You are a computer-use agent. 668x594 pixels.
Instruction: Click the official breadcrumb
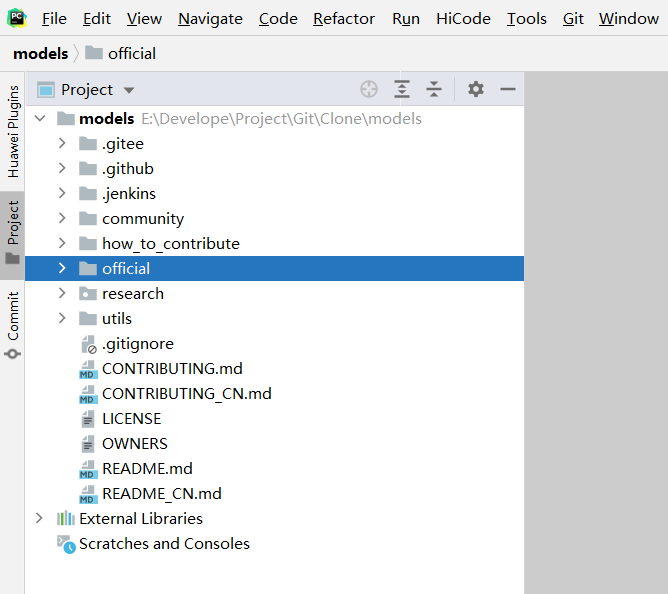pos(131,53)
